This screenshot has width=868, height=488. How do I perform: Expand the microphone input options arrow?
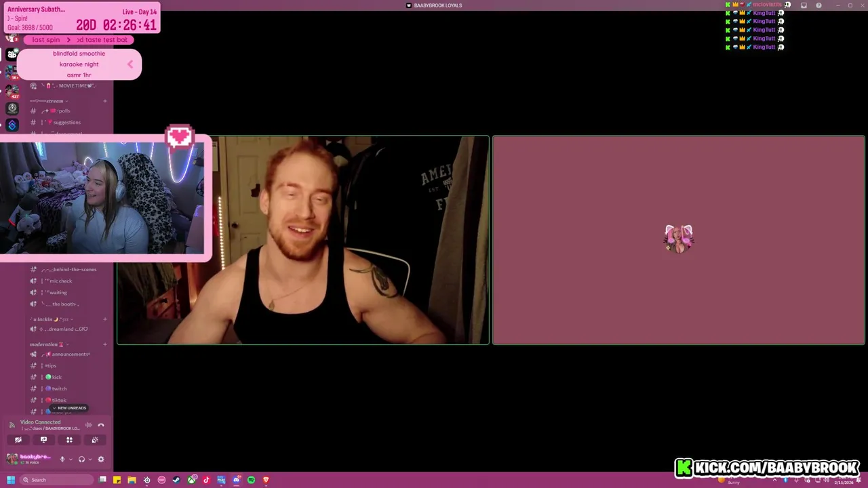pyautogui.click(x=70, y=460)
